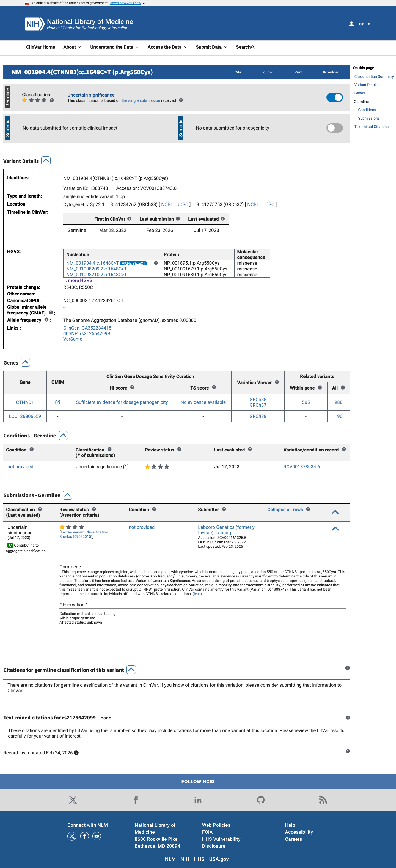
Task: Open help icon next to First in ClinVar
Action: pyautogui.click(x=129, y=219)
